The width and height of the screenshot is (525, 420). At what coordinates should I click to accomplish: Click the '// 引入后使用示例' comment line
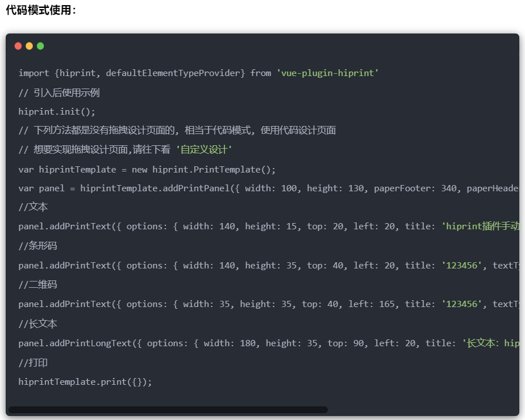(x=59, y=93)
